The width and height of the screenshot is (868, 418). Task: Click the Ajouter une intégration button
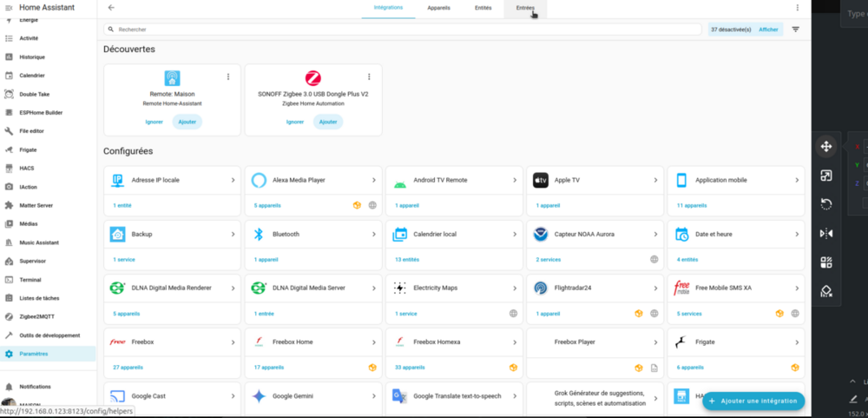tap(753, 401)
